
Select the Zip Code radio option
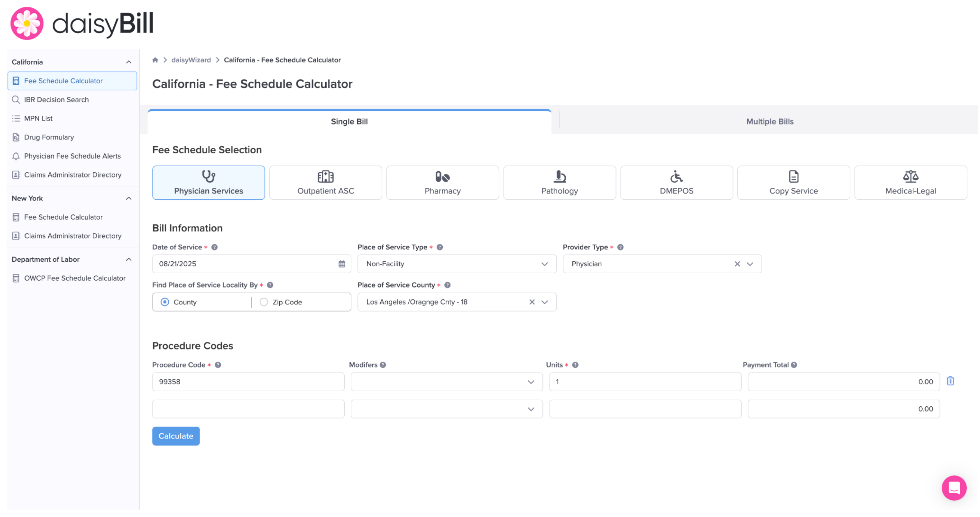tap(264, 302)
